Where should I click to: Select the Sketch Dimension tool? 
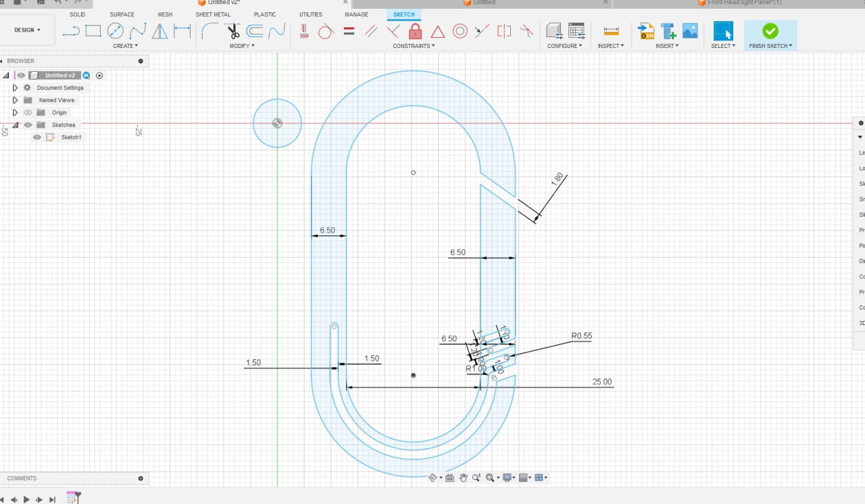pyautogui.click(x=182, y=31)
